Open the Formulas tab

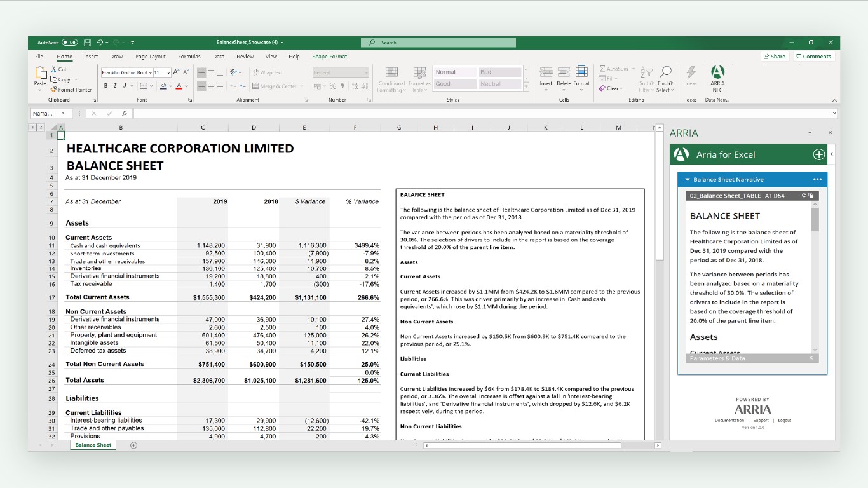(189, 57)
